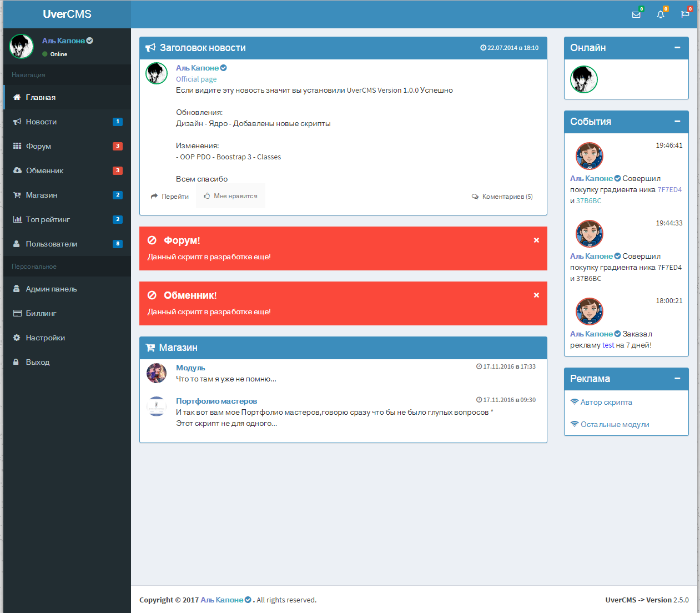Open the flag reports icon

pos(685,14)
